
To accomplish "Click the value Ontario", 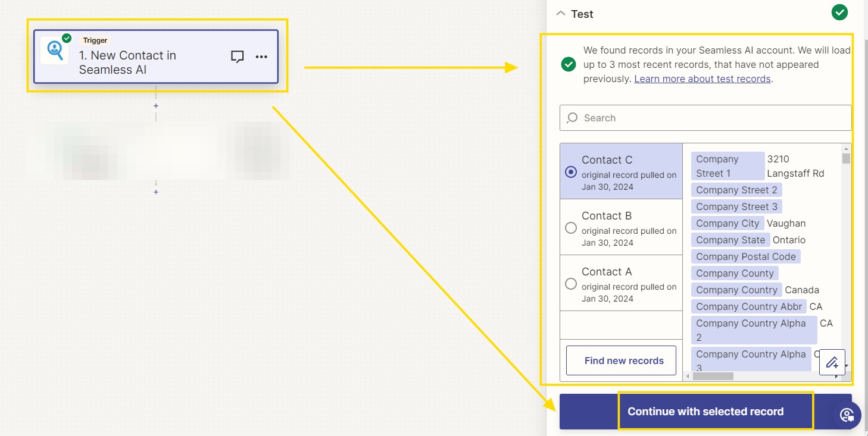I will point(789,240).
